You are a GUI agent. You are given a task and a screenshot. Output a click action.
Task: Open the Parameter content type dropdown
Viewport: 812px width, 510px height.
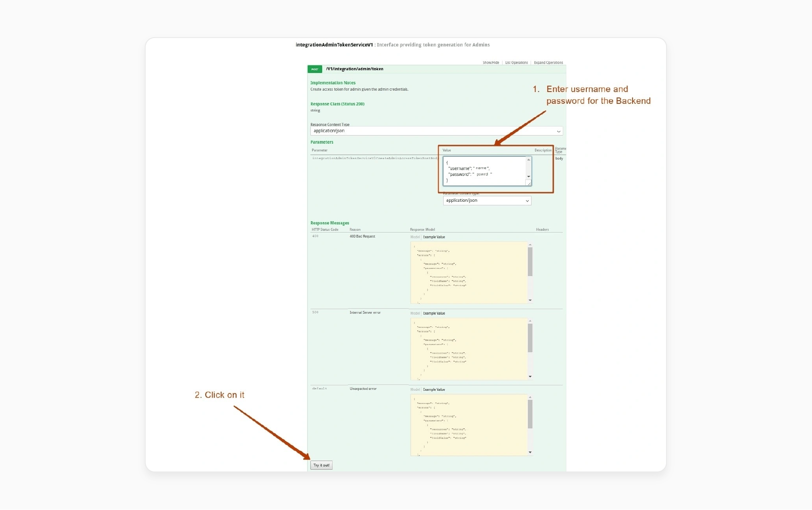[x=487, y=200]
